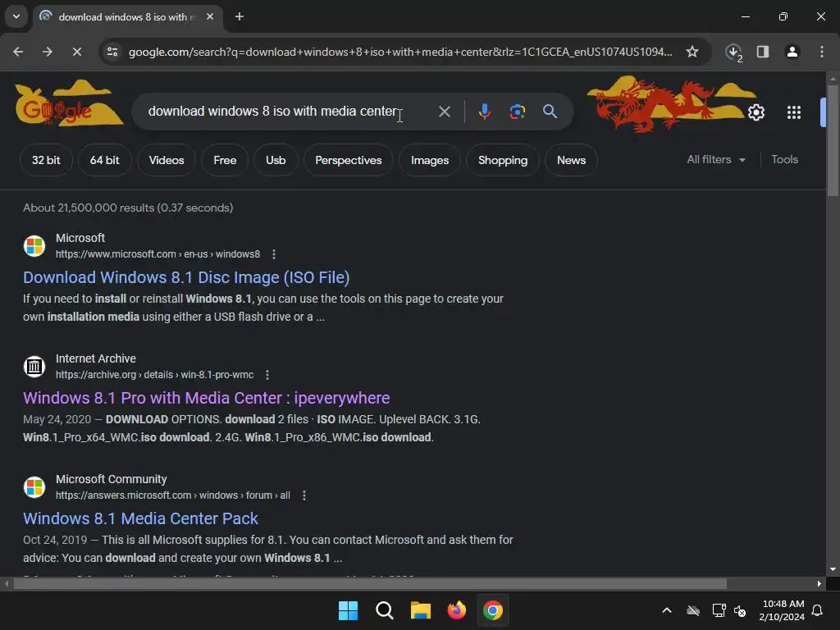Switch to News results
Image resolution: width=840 pixels, height=630 pixels.
pos(571,160)
